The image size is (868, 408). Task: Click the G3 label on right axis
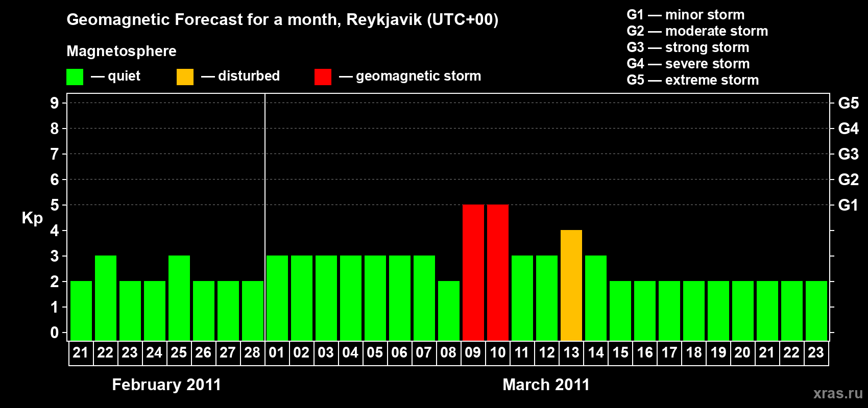(x=848, y=154)
